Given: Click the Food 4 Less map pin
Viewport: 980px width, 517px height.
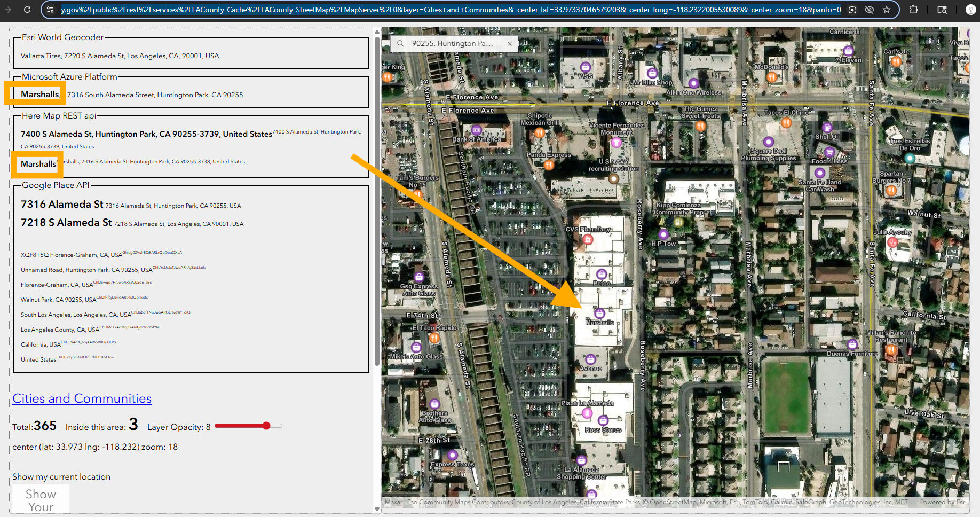Looking at the screenshot, I should [829, 152].
